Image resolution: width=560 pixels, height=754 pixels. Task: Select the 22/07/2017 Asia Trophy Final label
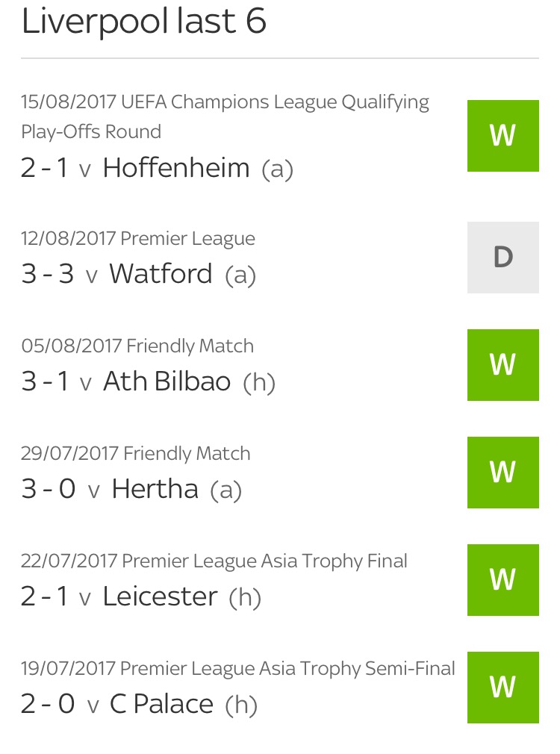(214, 561)
